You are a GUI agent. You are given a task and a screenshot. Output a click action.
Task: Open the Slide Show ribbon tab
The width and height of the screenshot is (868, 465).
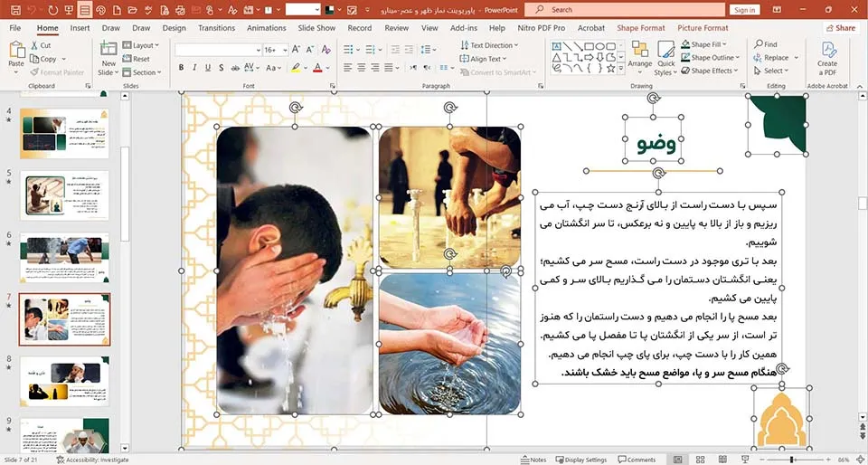[316, 28]
